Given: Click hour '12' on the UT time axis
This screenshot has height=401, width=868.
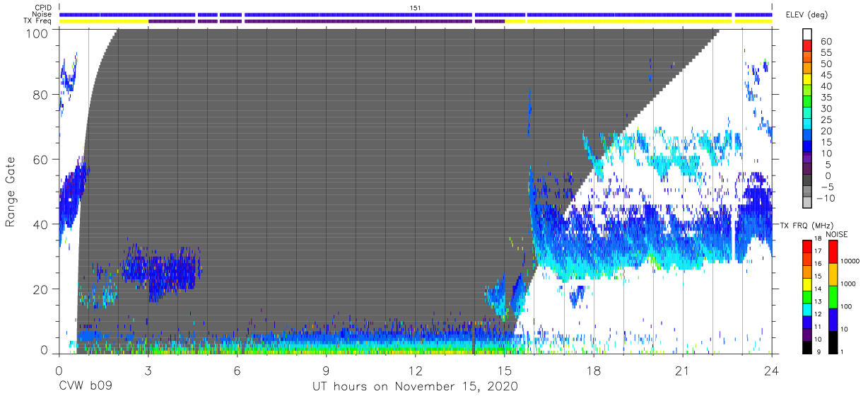Looking at the screenshot, I should [x=416, y=370].
